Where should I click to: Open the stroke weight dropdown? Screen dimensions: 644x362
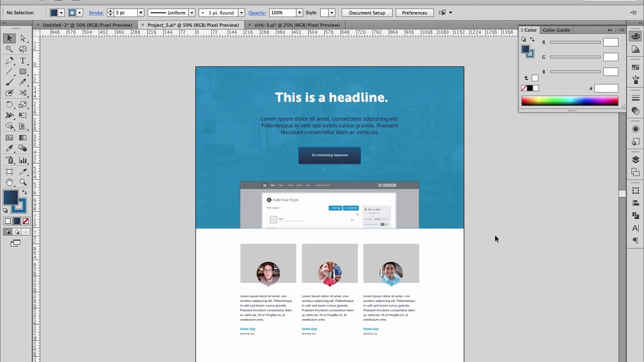coord(140,13)
